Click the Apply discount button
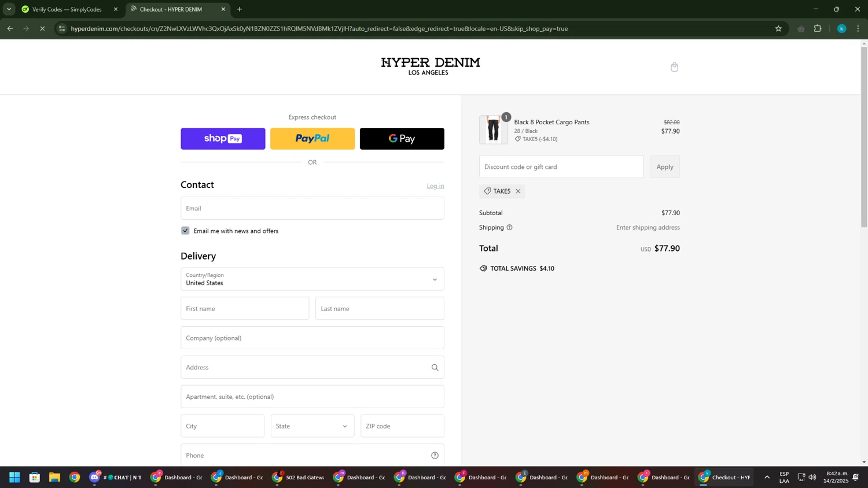 pos(665,167)
